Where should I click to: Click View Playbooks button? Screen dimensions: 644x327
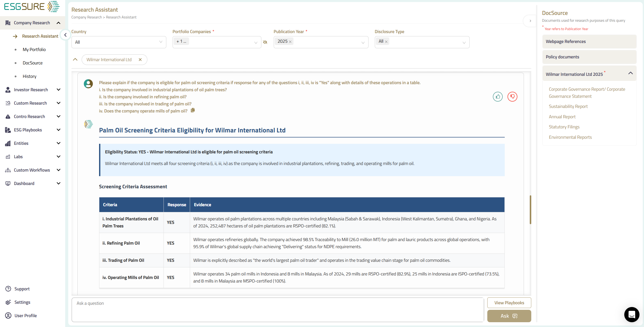(509, 303)
